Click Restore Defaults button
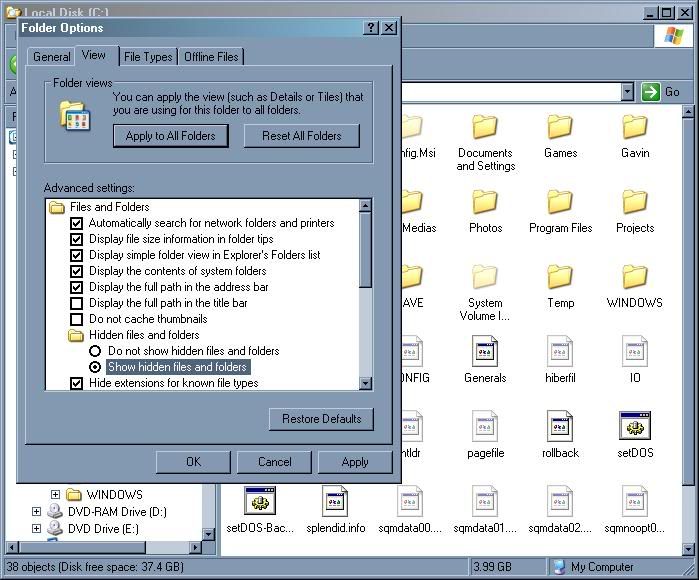699x580 pixels. point(321,419)
